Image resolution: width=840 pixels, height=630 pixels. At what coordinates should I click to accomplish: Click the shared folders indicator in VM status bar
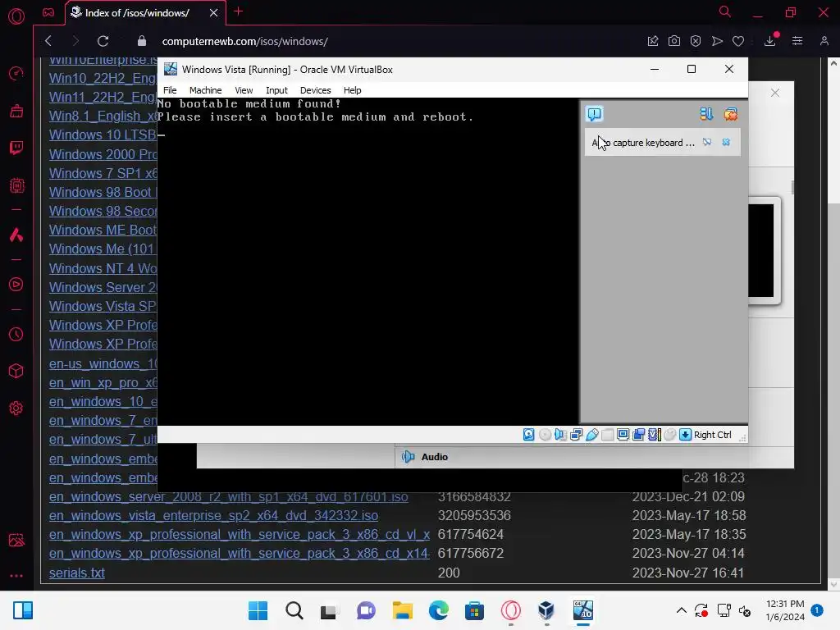pyautogui.click(x=608, y=435)
